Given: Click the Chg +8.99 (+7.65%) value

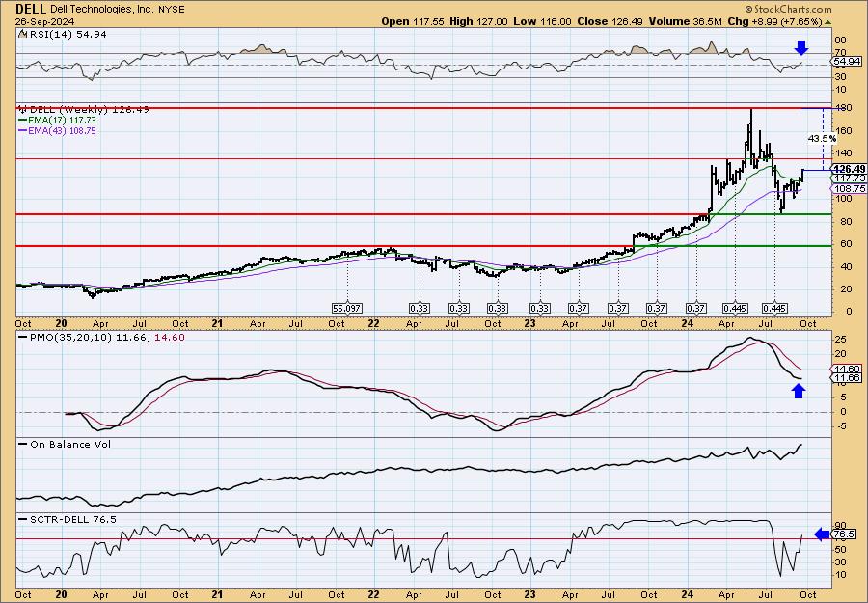Looking at the screenshot, I should tap(773, 21).
